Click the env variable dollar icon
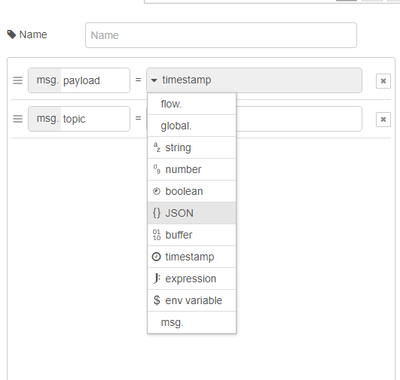Screen dimensions: 400x380 point(157,300)
